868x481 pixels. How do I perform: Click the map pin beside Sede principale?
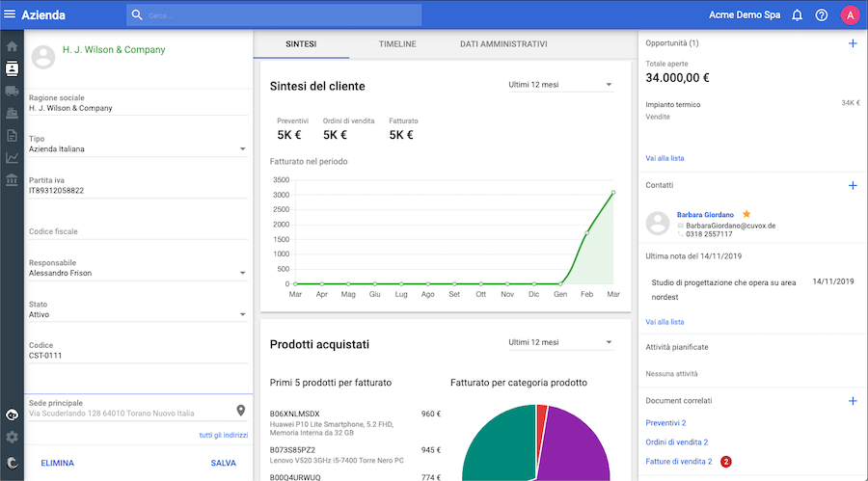[241, 412]
